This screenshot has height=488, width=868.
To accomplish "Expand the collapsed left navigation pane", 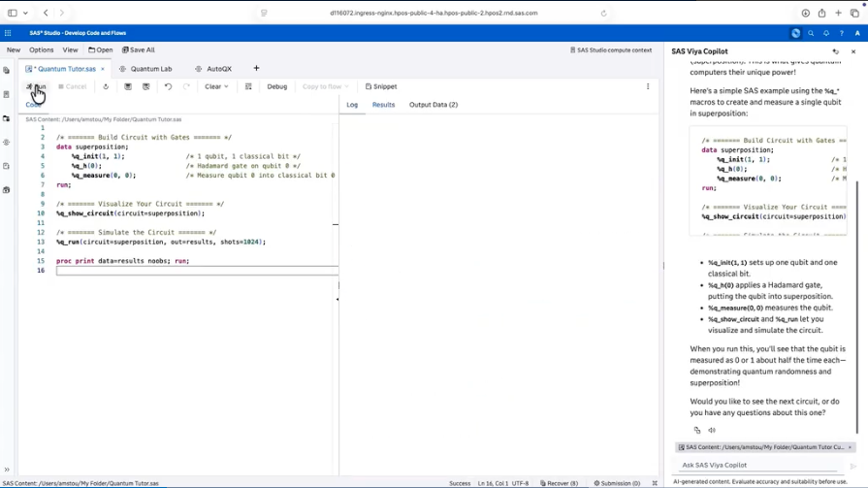I will pyautogui.click(x=7, y=470).
